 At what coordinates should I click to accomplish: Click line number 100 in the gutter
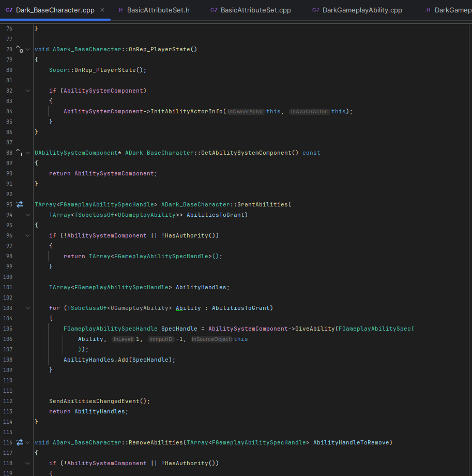[8, 277]
